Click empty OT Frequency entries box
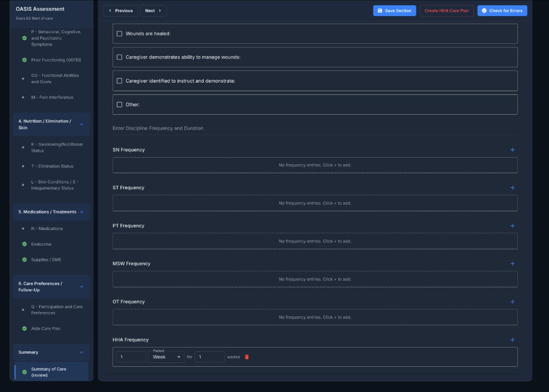 (315, 317)
